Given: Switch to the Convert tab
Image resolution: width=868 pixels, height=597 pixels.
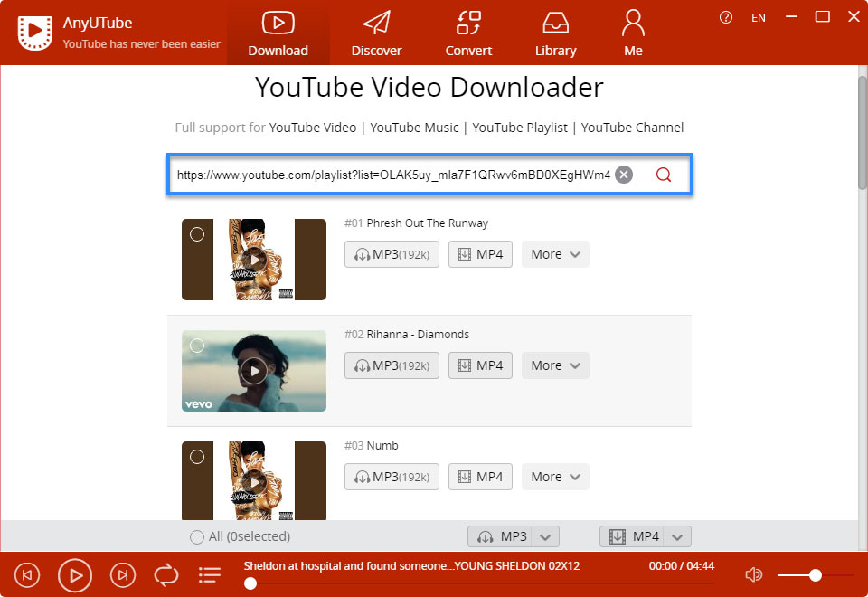Looking at the screenshot, I should 468,33.
